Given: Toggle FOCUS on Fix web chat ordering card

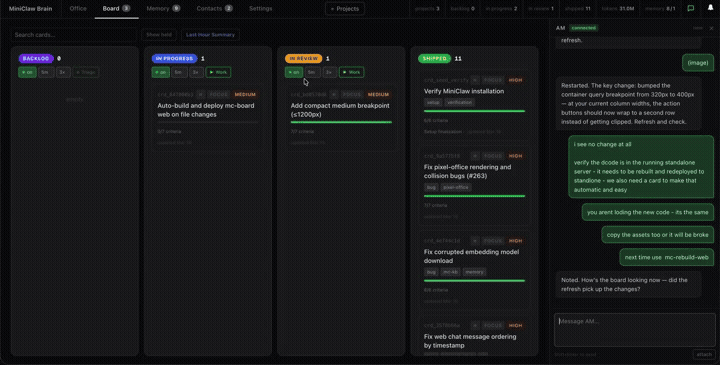Looking at the screenshot, I should click(x=493, y=326).
